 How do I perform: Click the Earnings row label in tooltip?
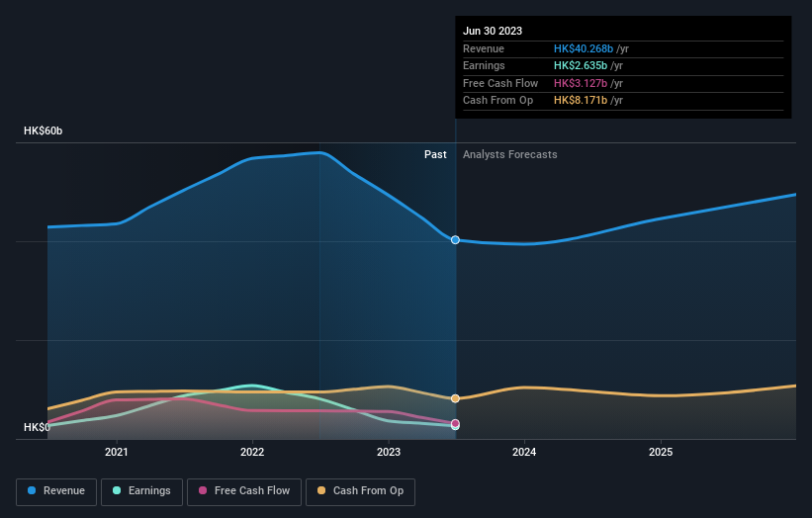tap(484, 65)
